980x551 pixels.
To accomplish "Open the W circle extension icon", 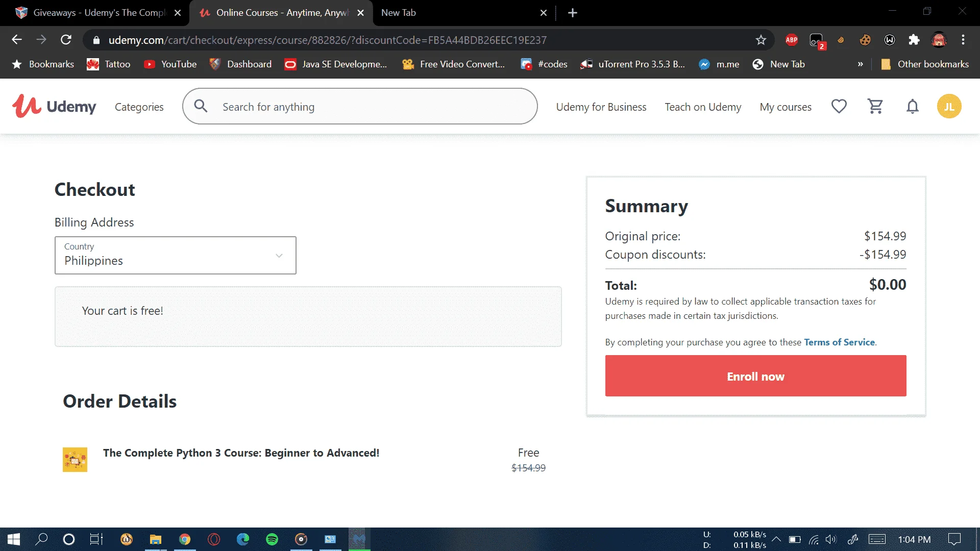I will tap(889, 40).
